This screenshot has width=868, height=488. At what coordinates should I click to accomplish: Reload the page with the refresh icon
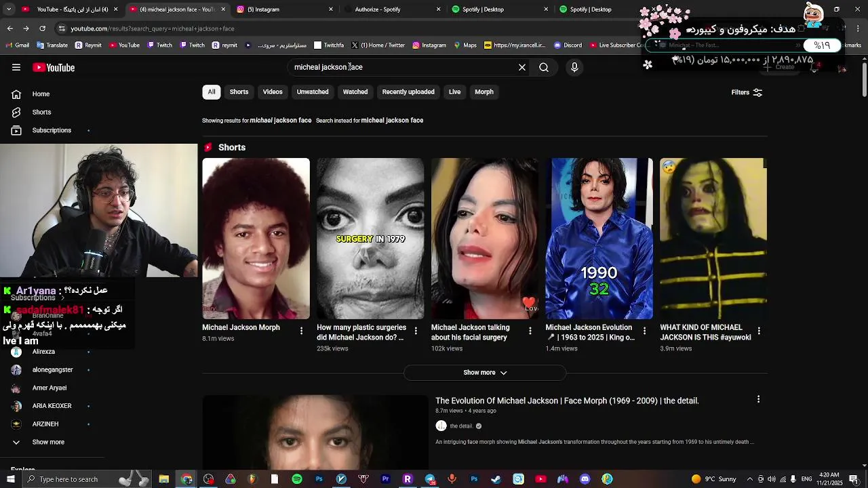pyautogui.click(x=42, y=28)
